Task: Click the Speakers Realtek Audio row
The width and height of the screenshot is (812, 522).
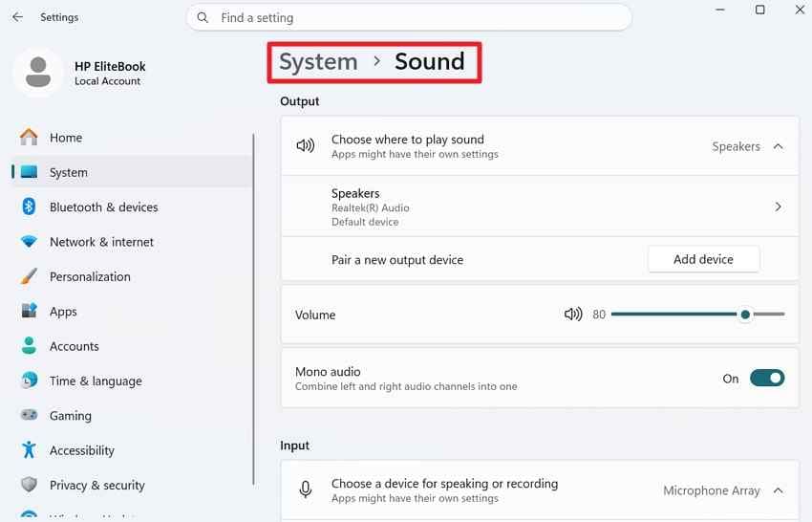Action: (540, 207)
